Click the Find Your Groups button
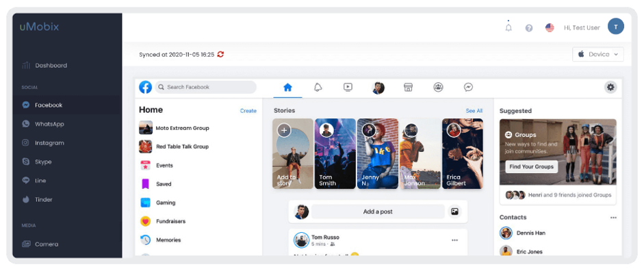The width and height of the screenshot is (644, 269). (532, 167)
